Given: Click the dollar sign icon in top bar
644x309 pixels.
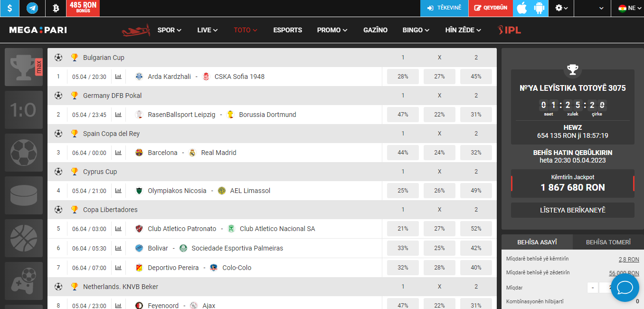Looking at the screenshot, I should (x=9, y=8).
